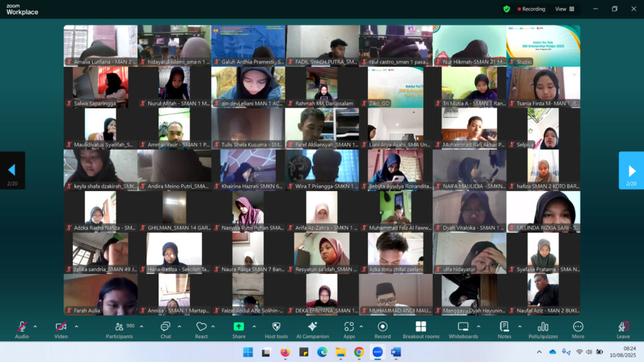Click the React heart icon

[x=201, y=327]
